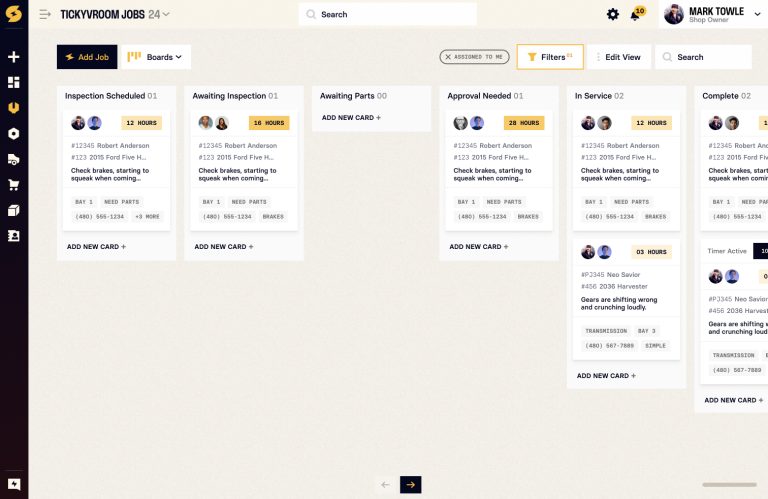This screenshot has height=499, width=768.
Task: Open the TickyVroom Jobs title dropdown
Action: point(166,14)
